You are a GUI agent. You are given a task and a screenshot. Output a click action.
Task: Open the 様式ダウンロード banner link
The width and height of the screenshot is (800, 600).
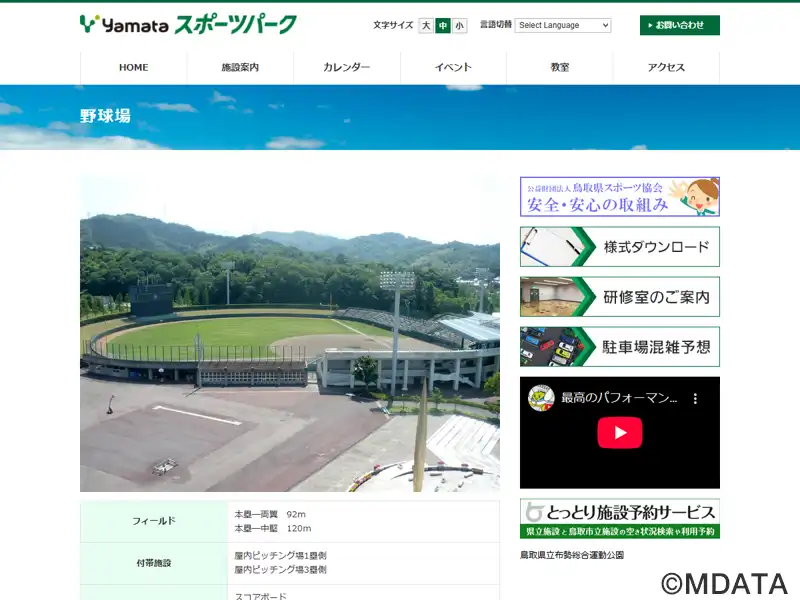(620, 246)
